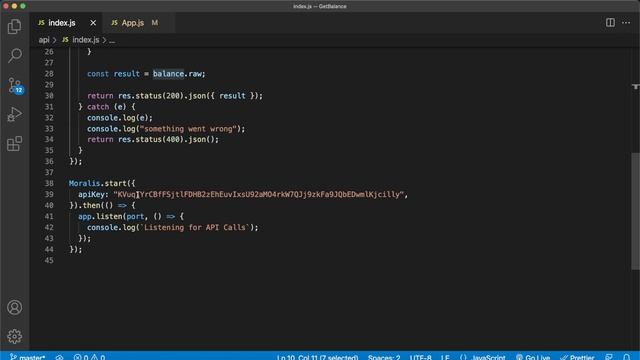Open the Manage gear icon
The height and width of the screenshot is (360, 640).
pyautogui.click(x=14, y=336)
